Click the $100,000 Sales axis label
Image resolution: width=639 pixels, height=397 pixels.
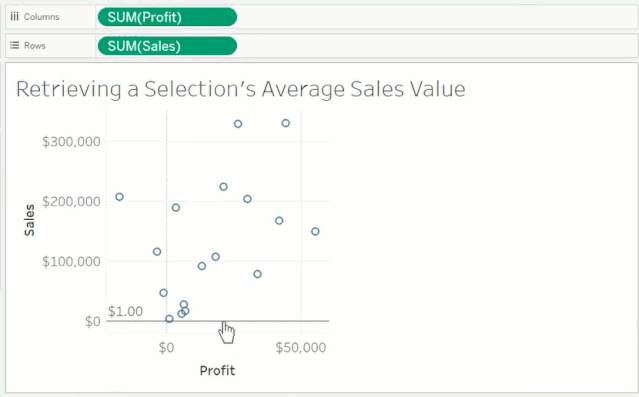click(71, 261)
